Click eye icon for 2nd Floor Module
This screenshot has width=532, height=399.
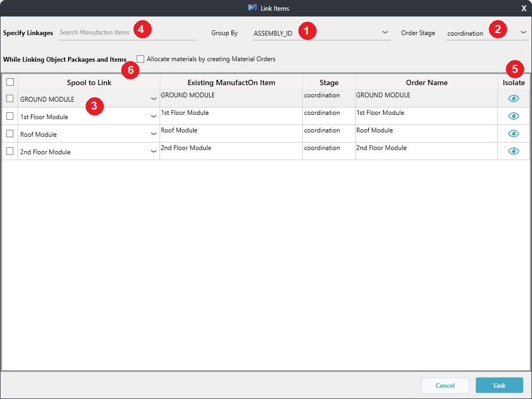tap(513, 151)
